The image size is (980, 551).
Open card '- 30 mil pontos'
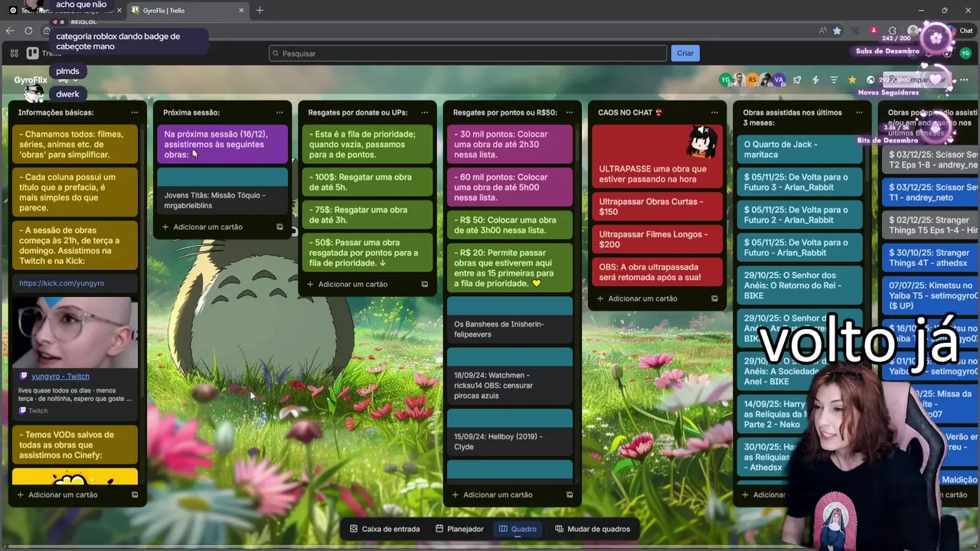coord(510,144)
